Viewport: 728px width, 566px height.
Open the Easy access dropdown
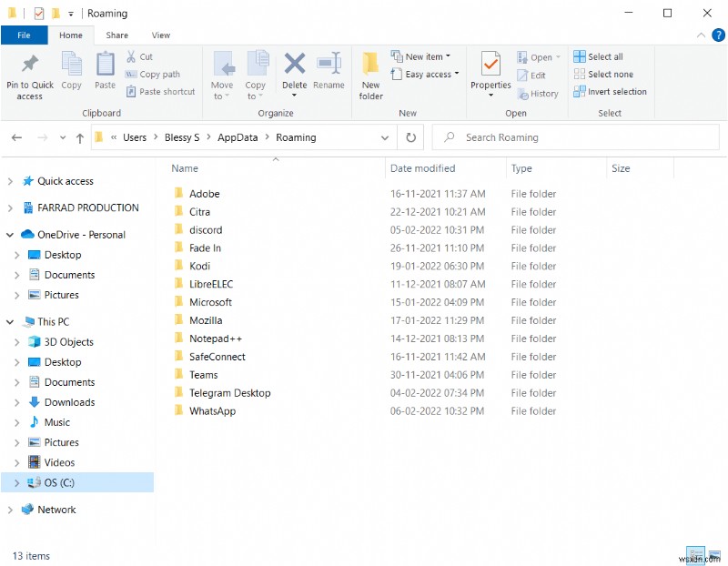[425, 75]
